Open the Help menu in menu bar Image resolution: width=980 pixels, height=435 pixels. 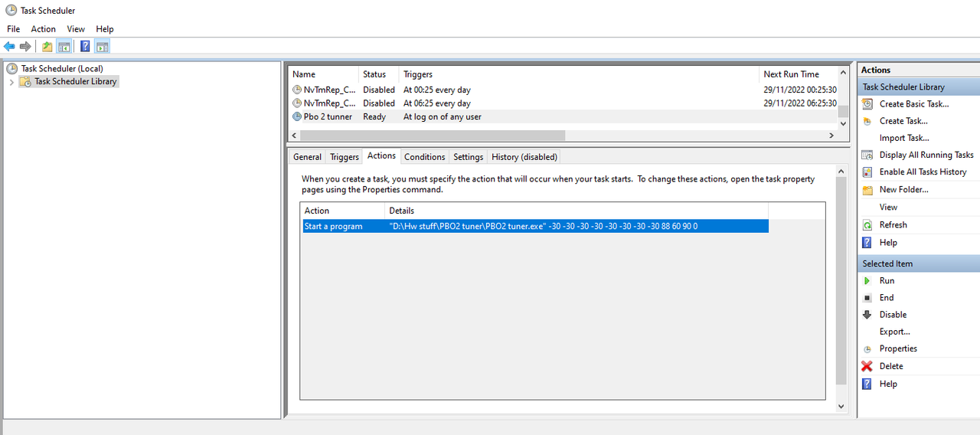(105, 29)
